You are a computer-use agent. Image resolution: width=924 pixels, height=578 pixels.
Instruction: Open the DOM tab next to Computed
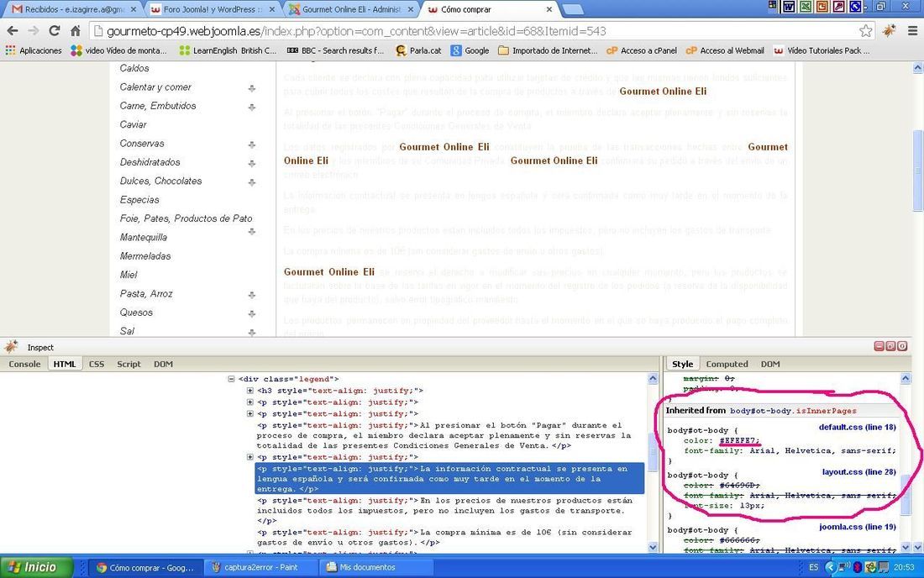(770, 364)
